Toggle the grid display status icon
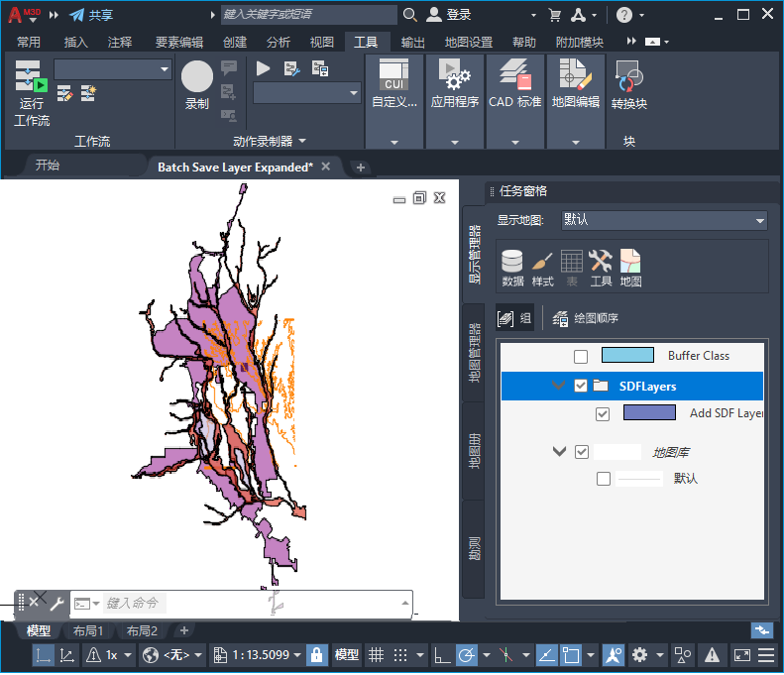Viewport: 784px width, 675px height. (x=376, y=655)
